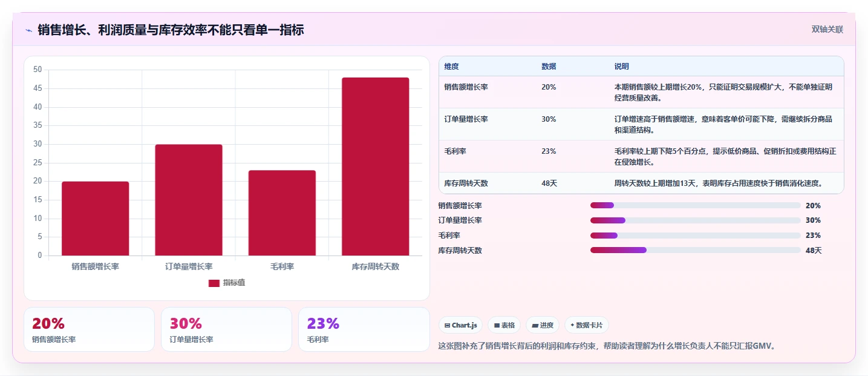Click the 销售额增长率 bar in the chart
The image size is (868, 376).
click(x=96, y=219)
